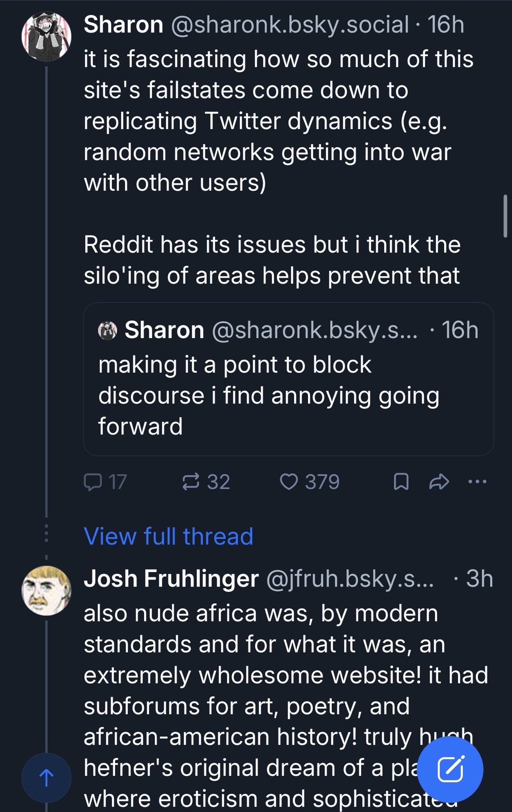Tap the scroll-to-top arrow button
Image resolution: width=512 pixels, height=812 pixels.
pos(46,777)
